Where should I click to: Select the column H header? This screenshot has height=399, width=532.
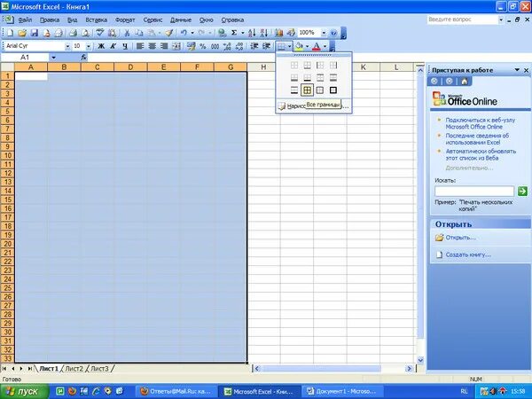coord(263,67)
